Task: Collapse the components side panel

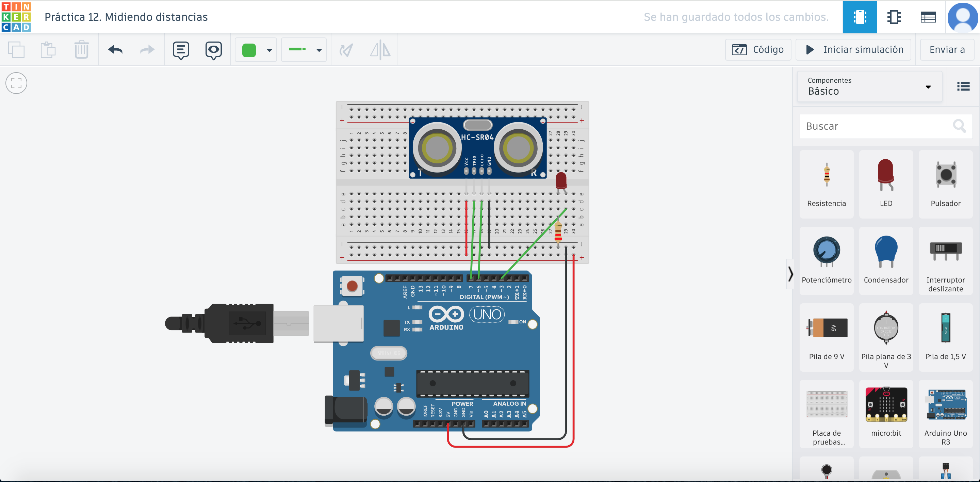Action: point(790,274)
